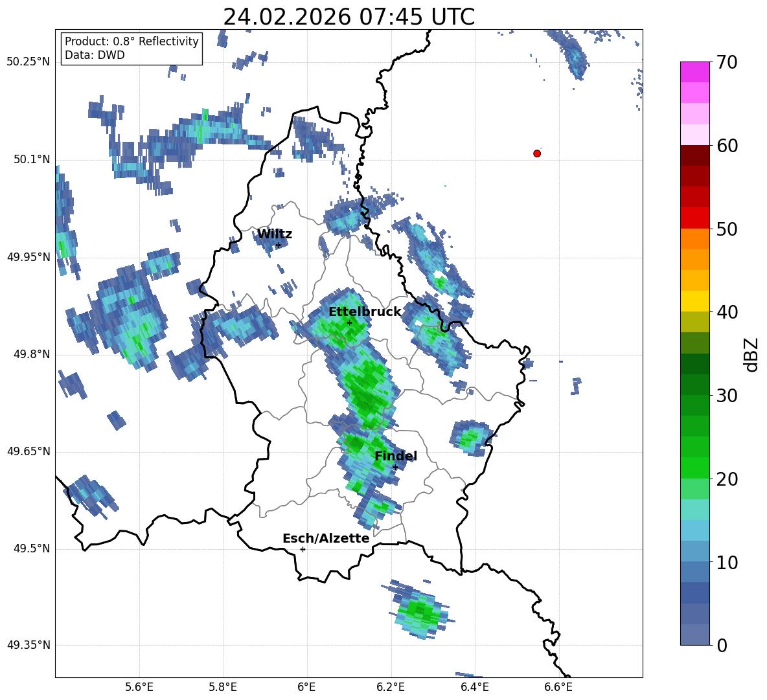The height and width of the screenshot is (700, 767).
Task: Click the 40 tick label on colorbar
Action: point(726,312)
